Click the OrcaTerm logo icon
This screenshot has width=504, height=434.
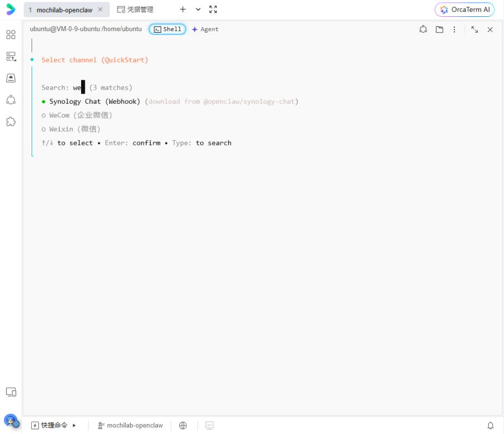click(x=10, y=9)
